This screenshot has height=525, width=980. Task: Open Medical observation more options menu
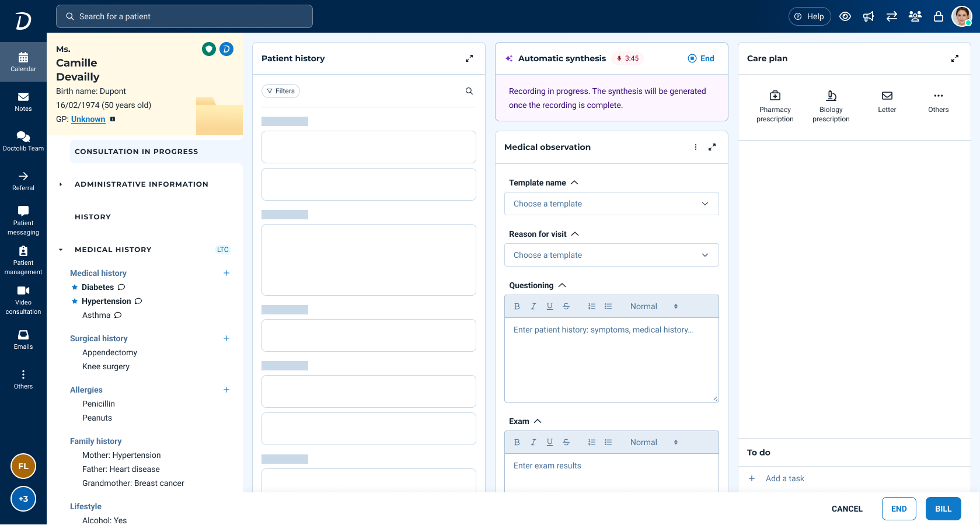696,147
